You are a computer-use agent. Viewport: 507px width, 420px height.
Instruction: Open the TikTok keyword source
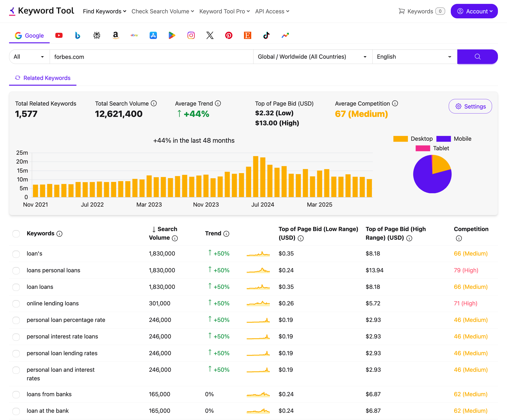[266, 35]
